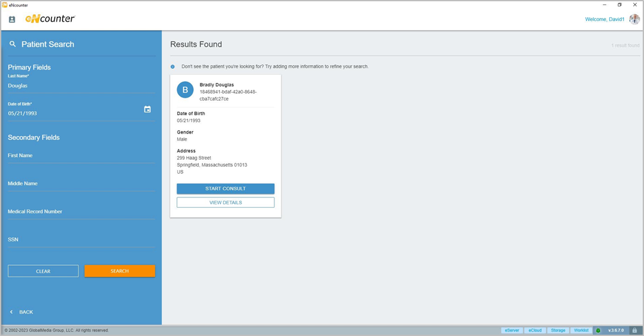Click the Bradly Douglas 'B' avatar circle

click(185, 90)
